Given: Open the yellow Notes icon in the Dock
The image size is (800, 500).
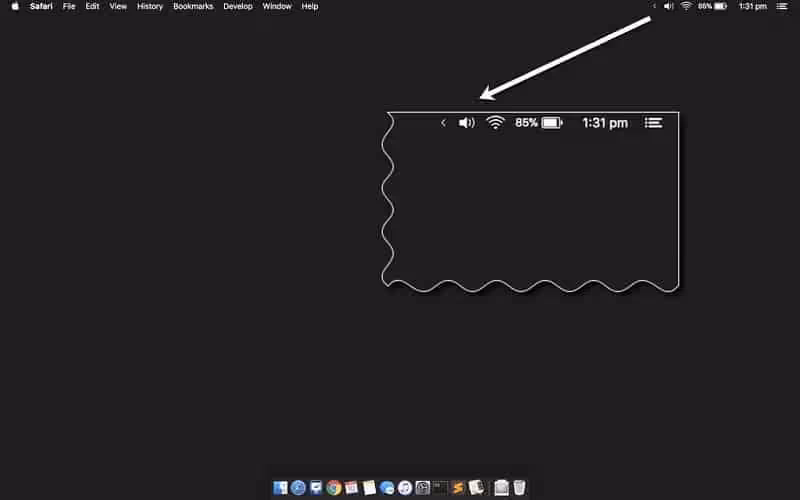Looking at the screenshot, I should 369,488.
